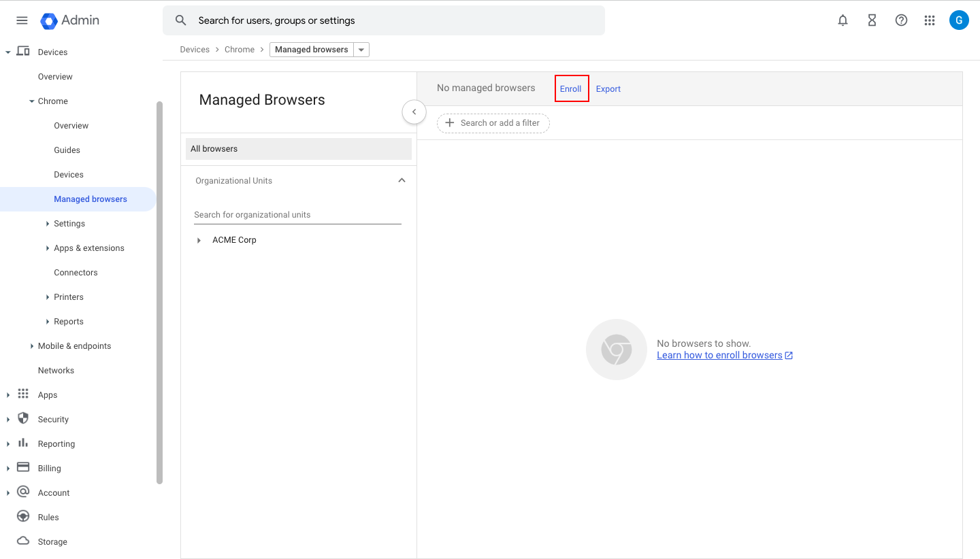This screenshot has width=980, height=559.
Task: Open the Billing section label
Action: (x=50, y=469)
